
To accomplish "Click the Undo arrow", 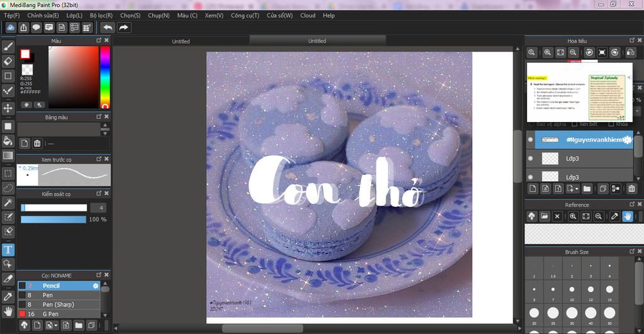I will point(108,28).
